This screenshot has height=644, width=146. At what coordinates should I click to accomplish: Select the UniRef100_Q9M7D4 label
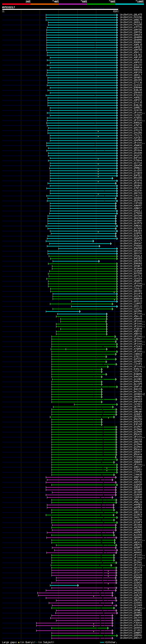click(131, 32)
